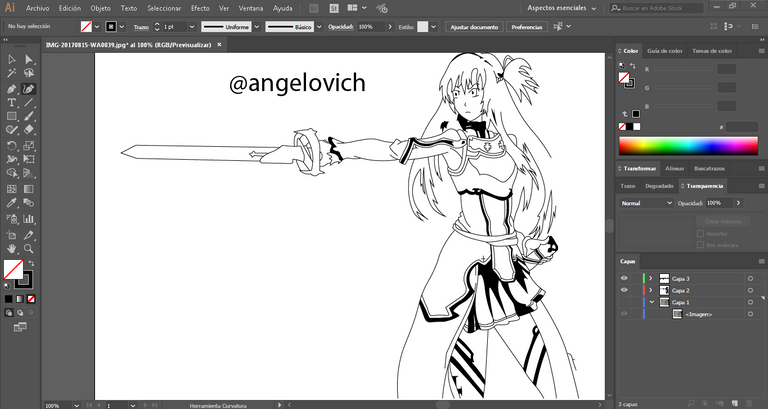Click the Preferencias button
The width and height of the screenshot is (768, 409).
[x=526, y=27]
